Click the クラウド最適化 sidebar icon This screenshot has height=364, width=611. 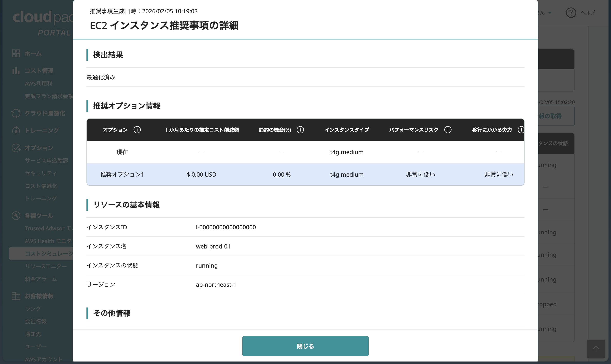(16, 113)
